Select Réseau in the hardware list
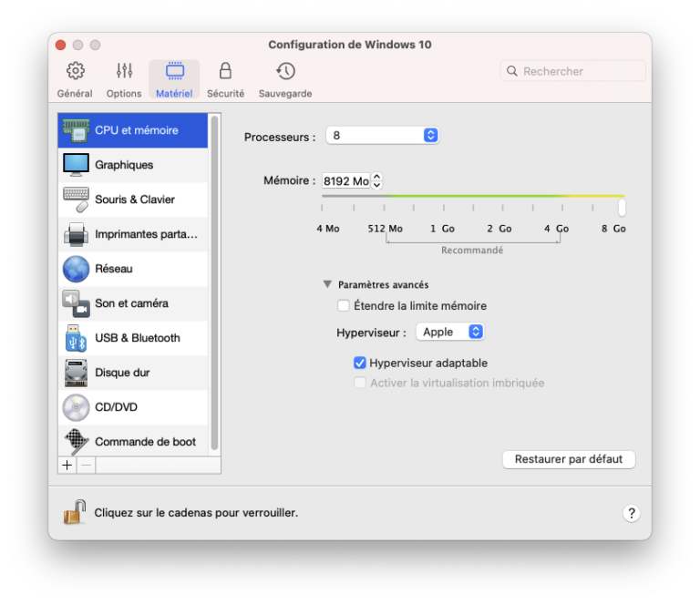This screenshot has width=700, height=604. click(x=132, y=269)
